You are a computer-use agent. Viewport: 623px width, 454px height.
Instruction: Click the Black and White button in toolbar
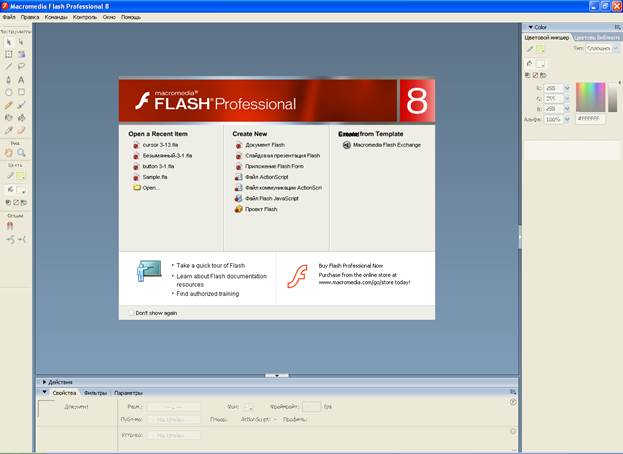tap(8, 203)
